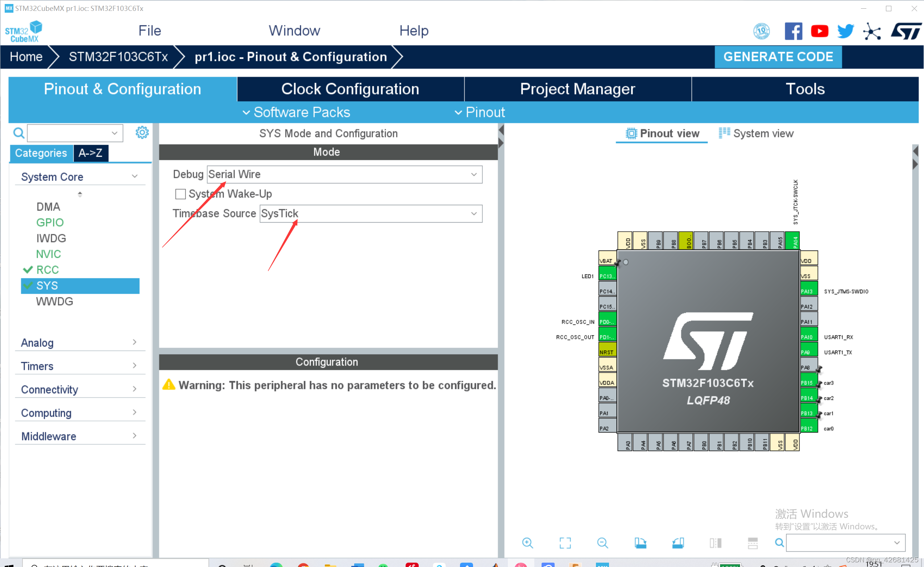The image size is (924, 567).
Task: Open the Timebase Source SysTick dropdown
Action: [371, 214]
